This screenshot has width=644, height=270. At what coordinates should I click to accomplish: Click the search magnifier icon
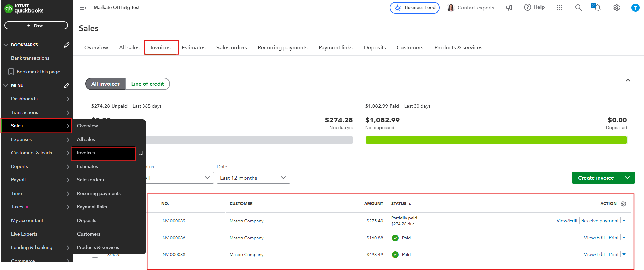[579, 8]
